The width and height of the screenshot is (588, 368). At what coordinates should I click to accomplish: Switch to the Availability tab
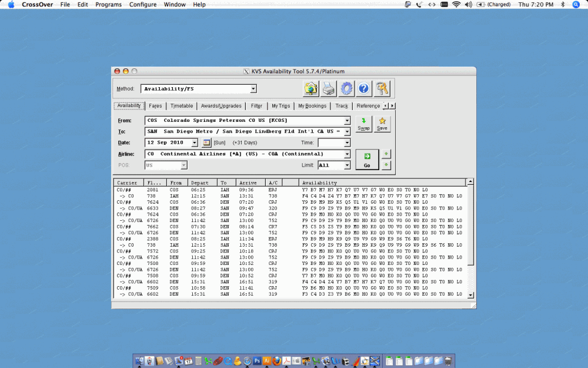click(x=129, y=105)
